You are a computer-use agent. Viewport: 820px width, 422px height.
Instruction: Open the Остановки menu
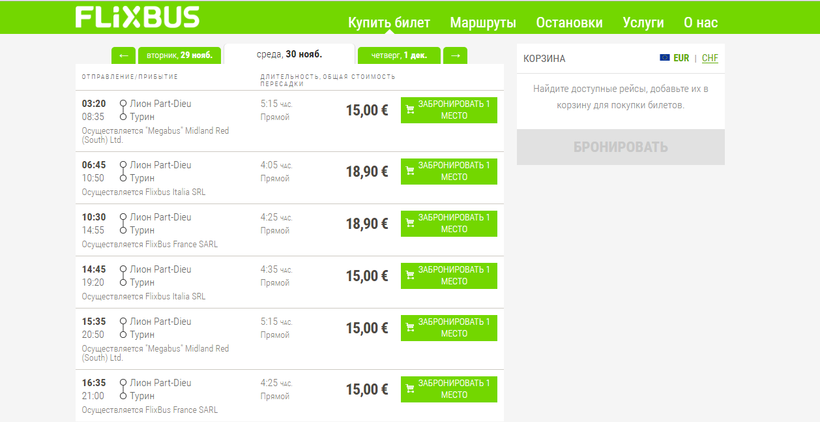(x=569, y=22)
